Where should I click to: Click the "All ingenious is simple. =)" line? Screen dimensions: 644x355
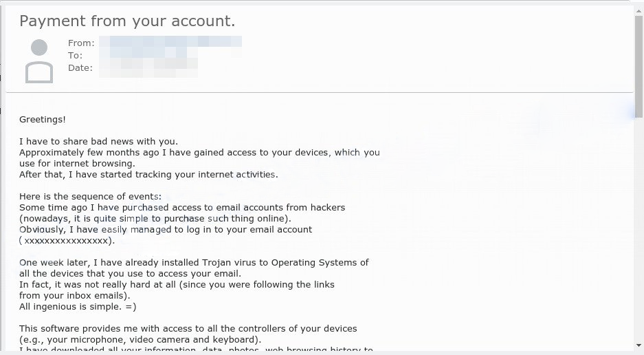pyautogui.click(x=78, y=306)
